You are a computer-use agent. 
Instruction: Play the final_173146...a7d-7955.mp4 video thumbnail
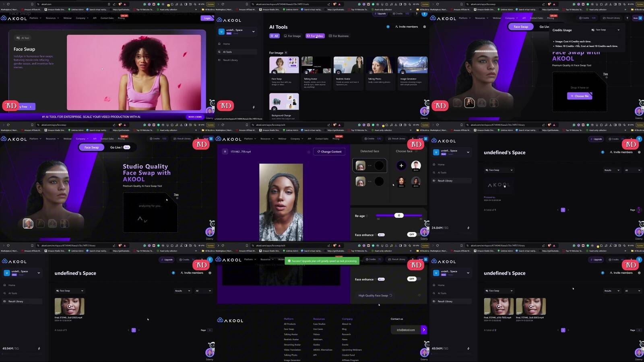tap(499, 306)
